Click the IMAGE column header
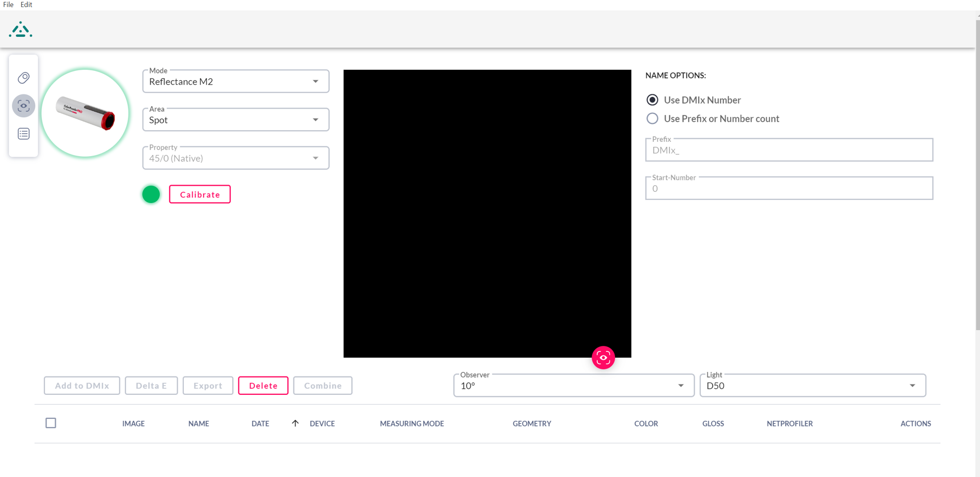 point(133,423)
